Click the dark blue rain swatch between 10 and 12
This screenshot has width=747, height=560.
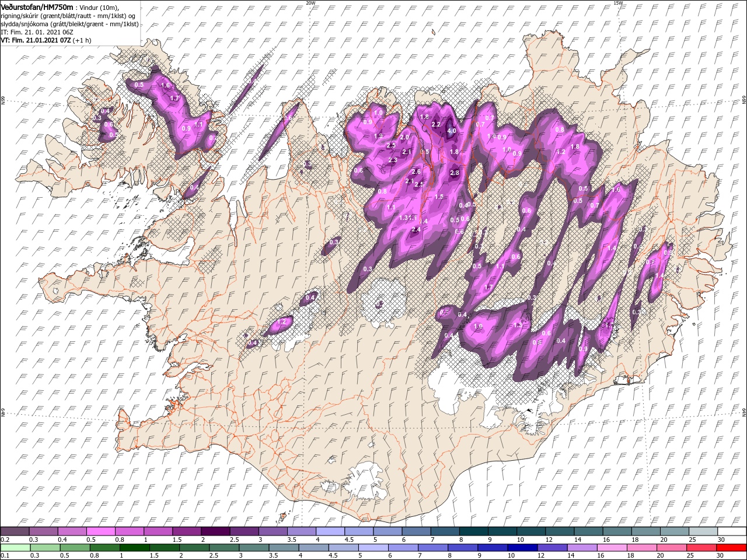pos(522,548)
